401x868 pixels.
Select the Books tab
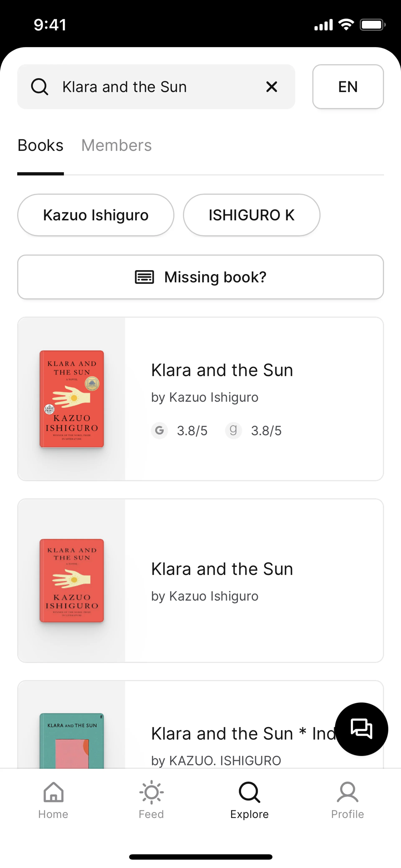41,146
